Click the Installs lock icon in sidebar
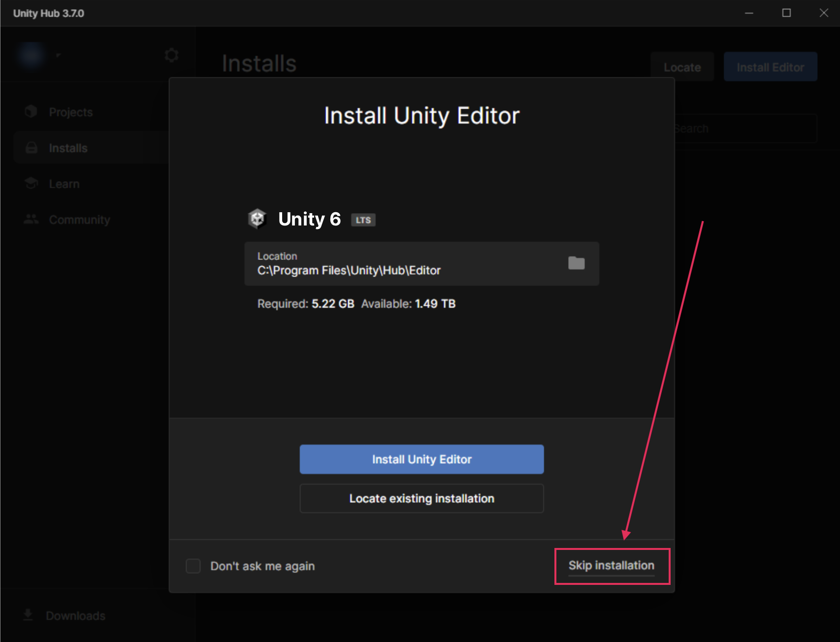The width and height of the screenshot is (840, 642). pos(32,148)
